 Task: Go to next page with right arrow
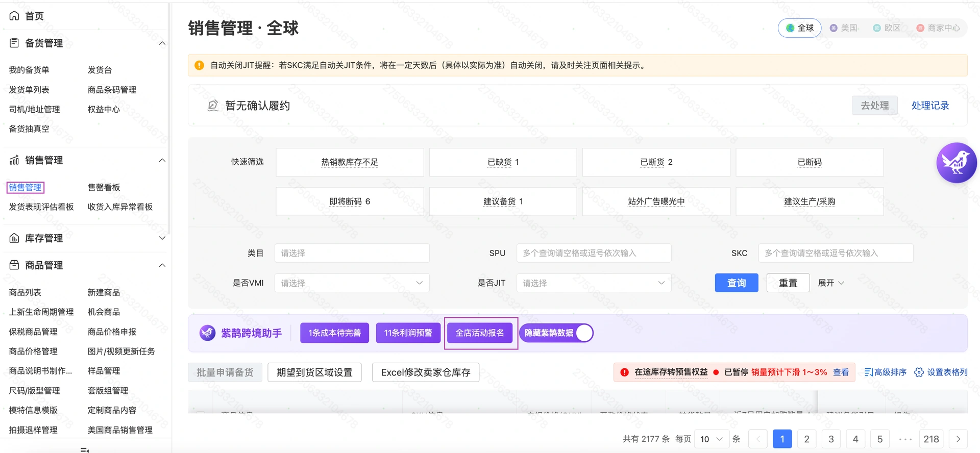click(958, 439)
